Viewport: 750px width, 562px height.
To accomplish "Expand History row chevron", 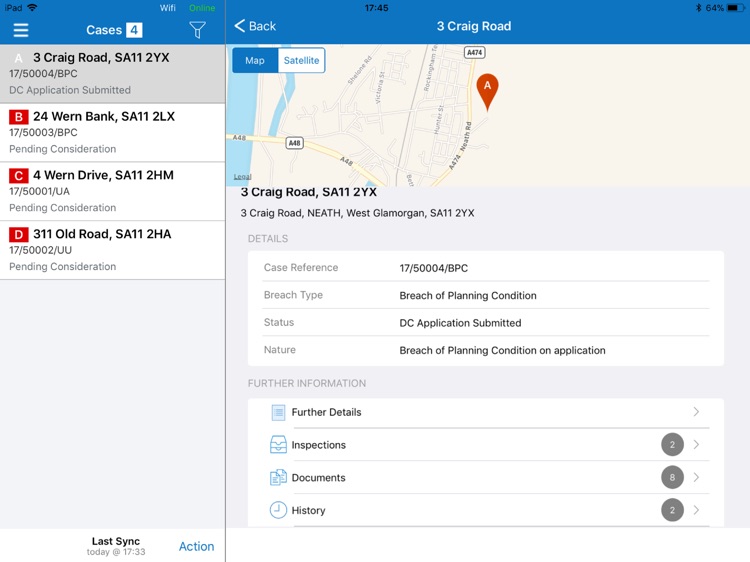I will click(x=696, y=510).
